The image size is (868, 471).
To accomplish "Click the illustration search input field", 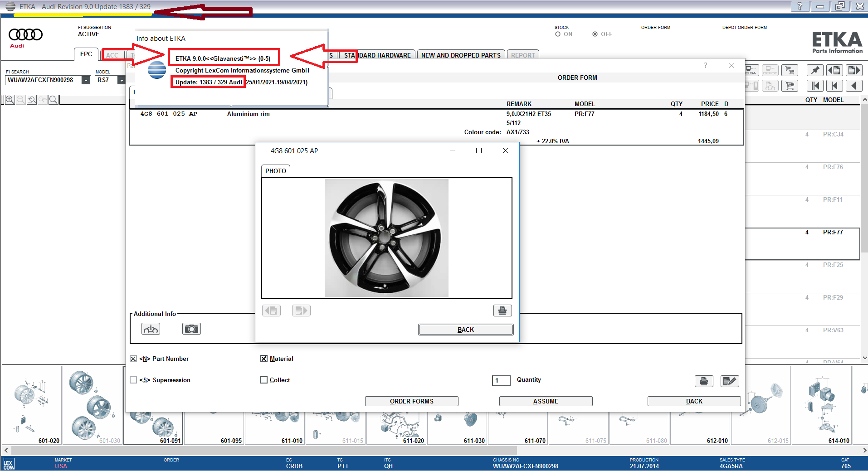I will click(93, 100).
